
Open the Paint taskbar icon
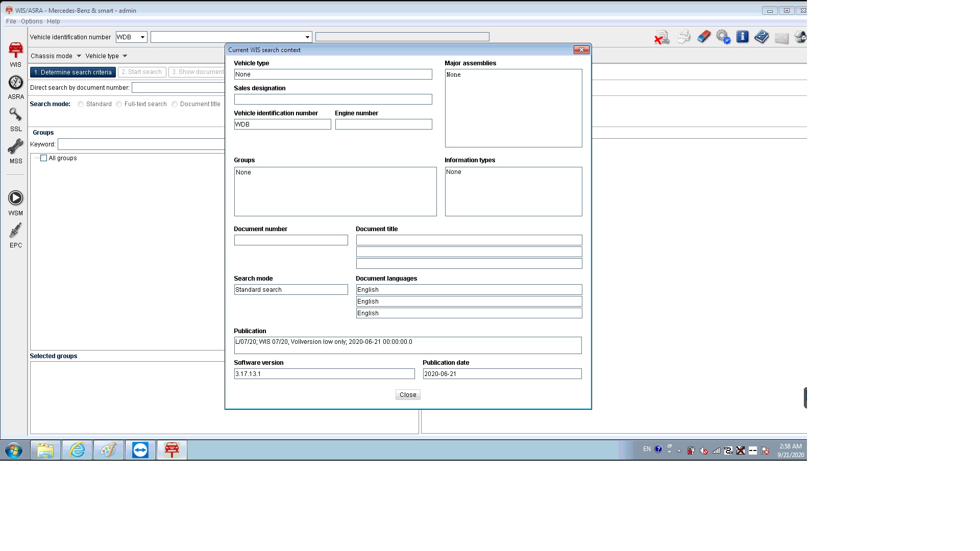(x=108, y=450)
